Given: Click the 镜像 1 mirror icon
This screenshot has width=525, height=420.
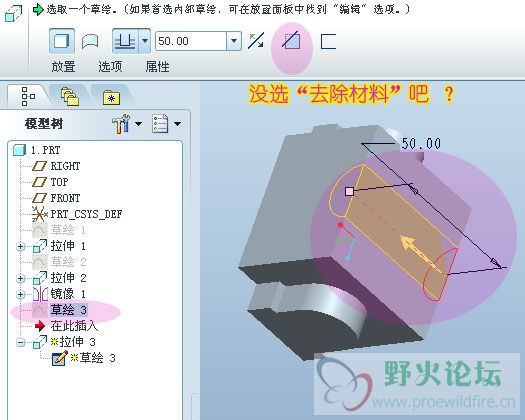Looking at the screenshot, I should pos(40,294).
